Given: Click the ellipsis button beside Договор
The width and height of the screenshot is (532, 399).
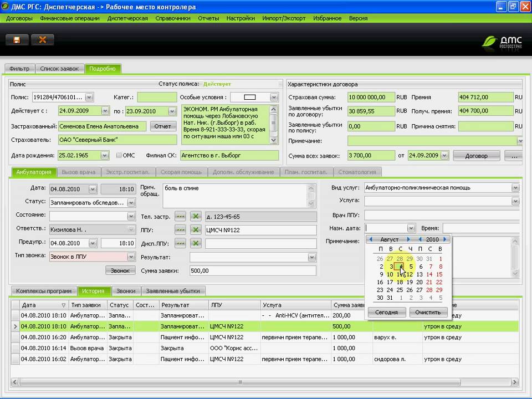Looking at the screenshot, I should click(514, 156).
